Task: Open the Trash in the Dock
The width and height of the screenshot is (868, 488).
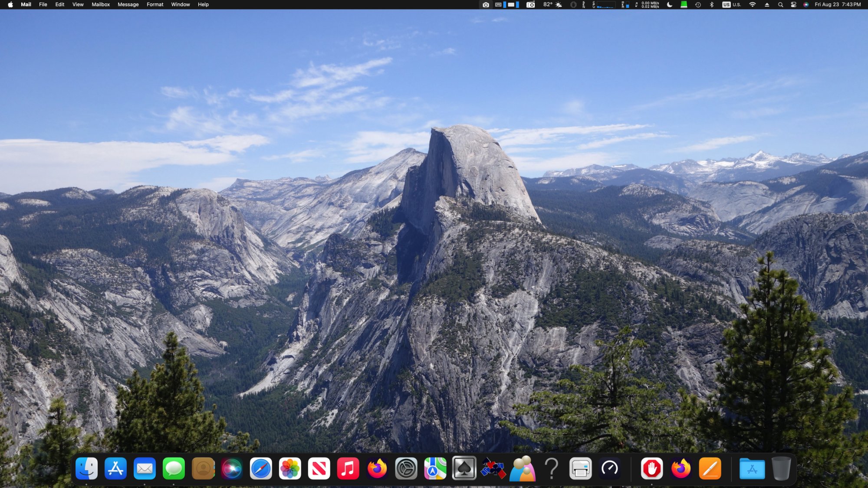Action: tap(781, 468)
